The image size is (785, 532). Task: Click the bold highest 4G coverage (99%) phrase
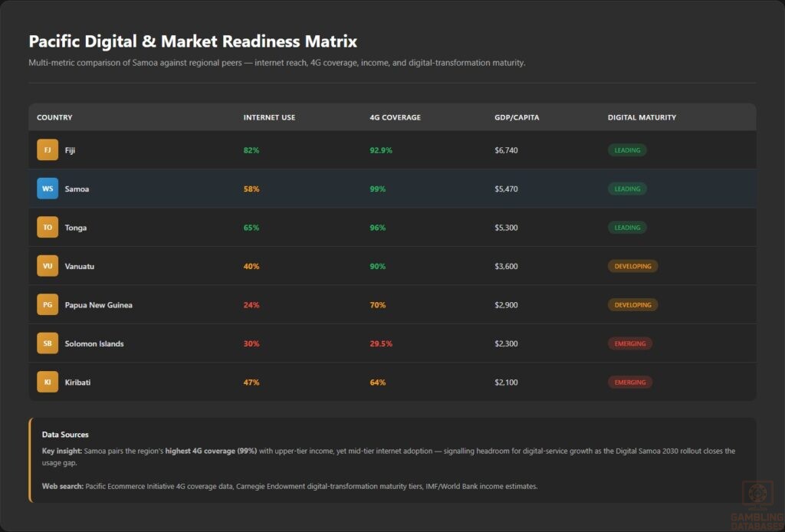211,451
